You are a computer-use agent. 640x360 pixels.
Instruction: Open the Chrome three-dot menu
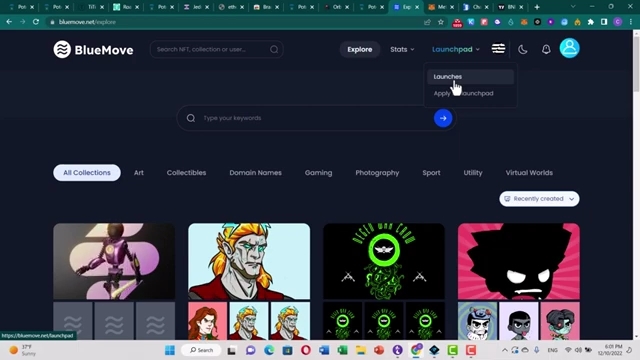[x=631, y=22]
